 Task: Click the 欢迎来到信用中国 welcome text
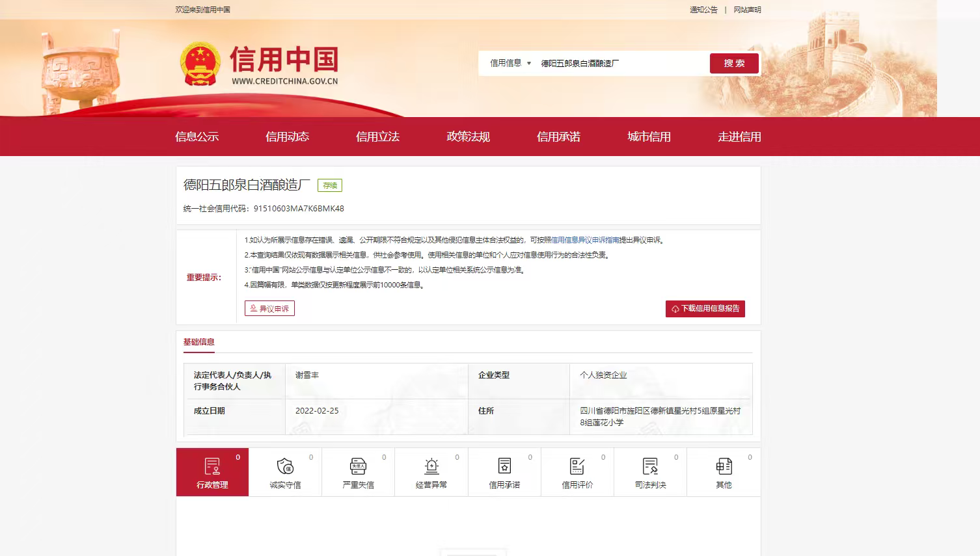(x=202, y=10)
